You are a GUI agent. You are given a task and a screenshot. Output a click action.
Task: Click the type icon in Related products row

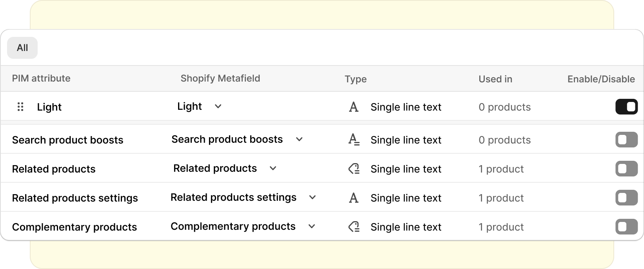click(353, 169)
